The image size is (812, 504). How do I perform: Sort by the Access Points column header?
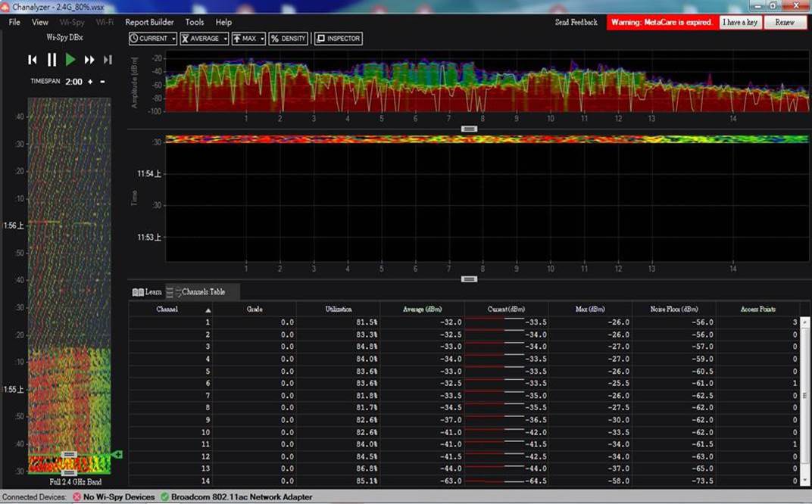click(x=757, y=310)
